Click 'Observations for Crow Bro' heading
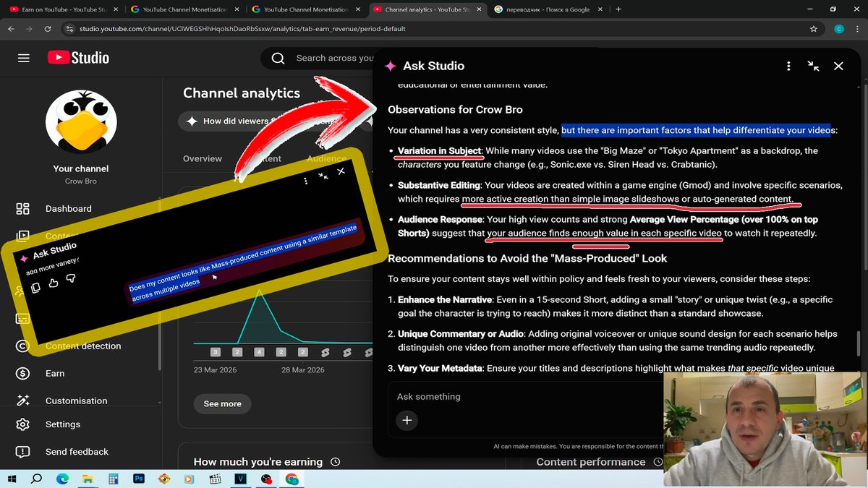 [455, 110]
